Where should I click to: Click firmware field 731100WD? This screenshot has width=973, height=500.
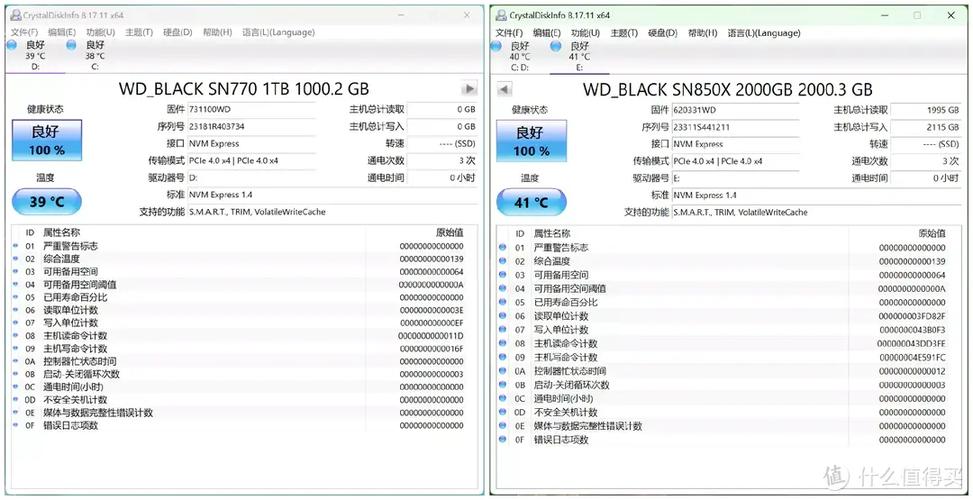(x=251, y=109)
